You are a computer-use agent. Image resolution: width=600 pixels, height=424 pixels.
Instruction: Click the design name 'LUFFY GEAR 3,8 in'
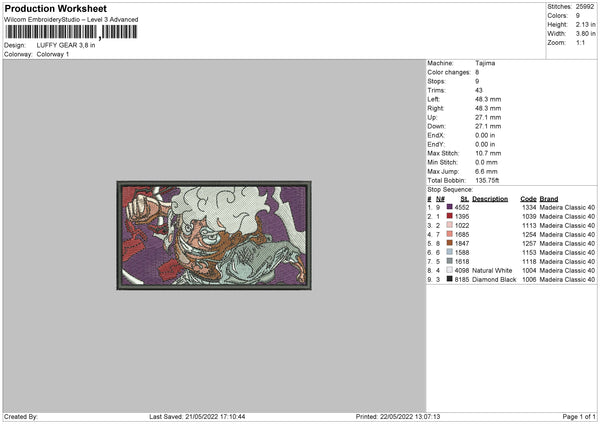pos(66,45)
